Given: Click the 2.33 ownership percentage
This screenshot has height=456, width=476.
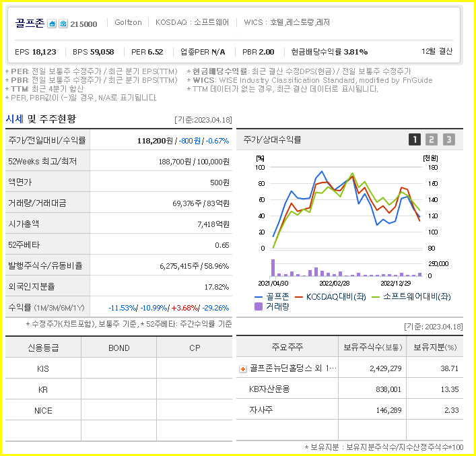Looking at the screenshot, I should [x=451, y=410].
